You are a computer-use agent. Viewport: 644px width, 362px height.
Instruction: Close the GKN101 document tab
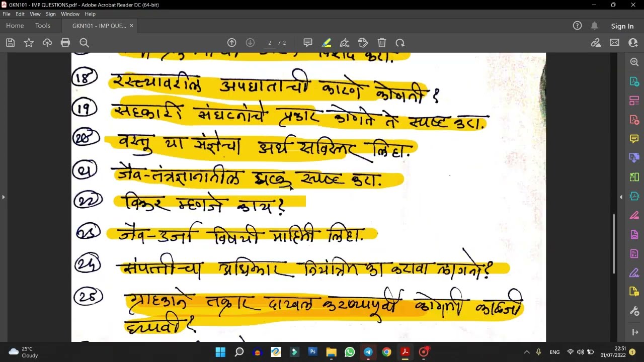[x=131, y=26]
